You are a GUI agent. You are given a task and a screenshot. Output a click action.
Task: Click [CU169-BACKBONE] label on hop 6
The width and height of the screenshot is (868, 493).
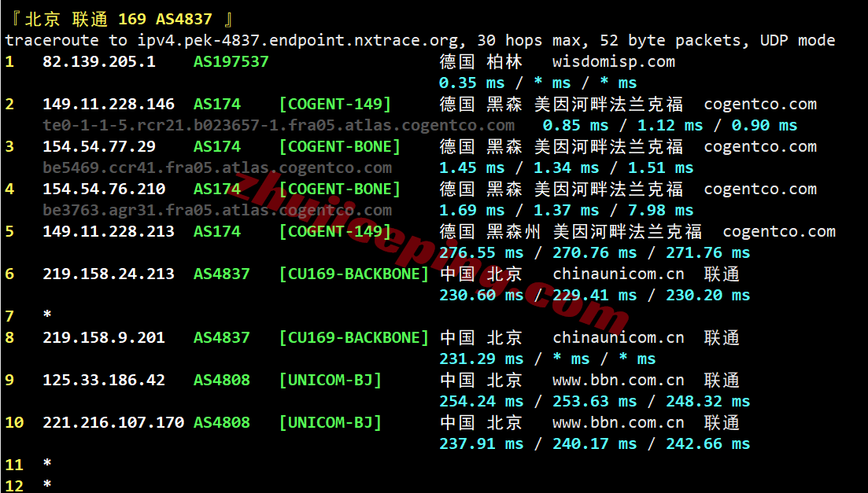[354, 274]
